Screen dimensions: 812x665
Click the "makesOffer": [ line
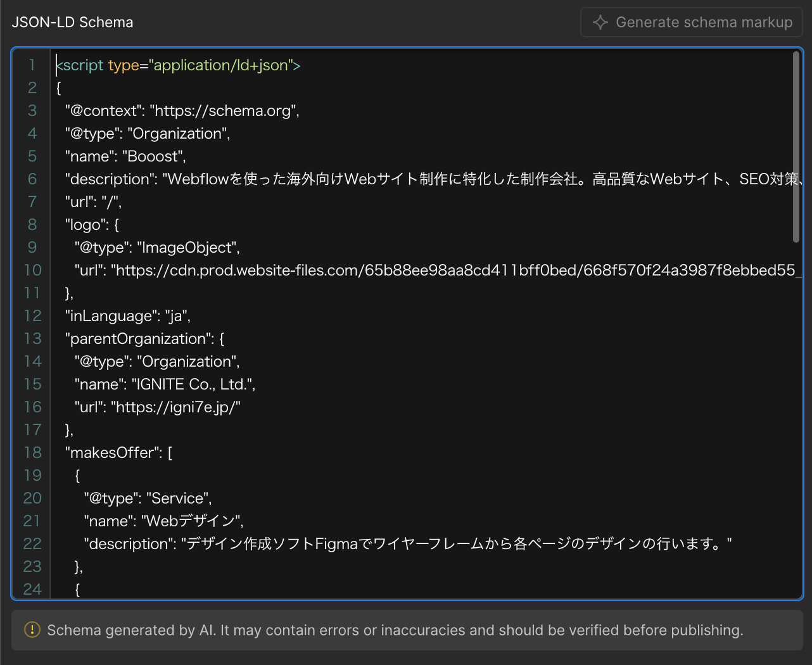click(118, 453)
